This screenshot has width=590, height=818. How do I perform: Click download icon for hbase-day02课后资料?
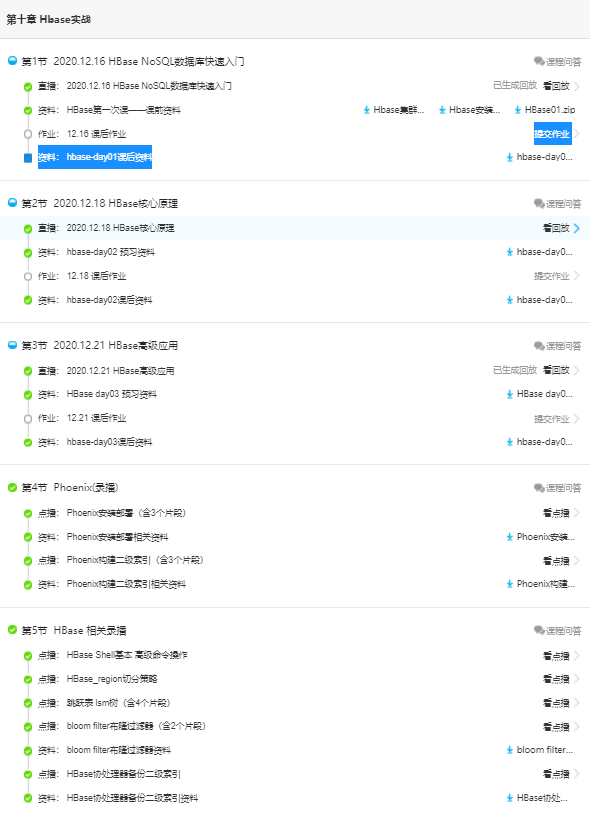click(510, 300)
